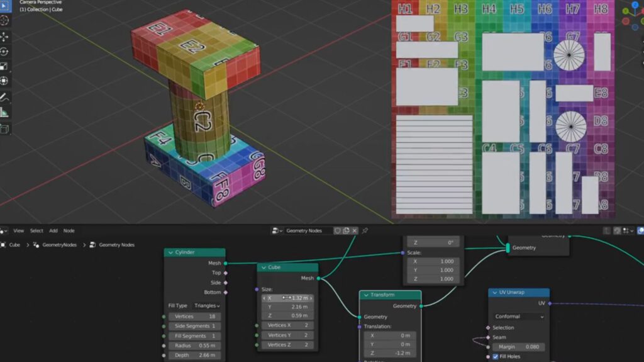Image resolution: width=644 pixels, height=362 pixels.
Task: Adjust the Cylinder Radius field
Action: click(x=195, y=346)
